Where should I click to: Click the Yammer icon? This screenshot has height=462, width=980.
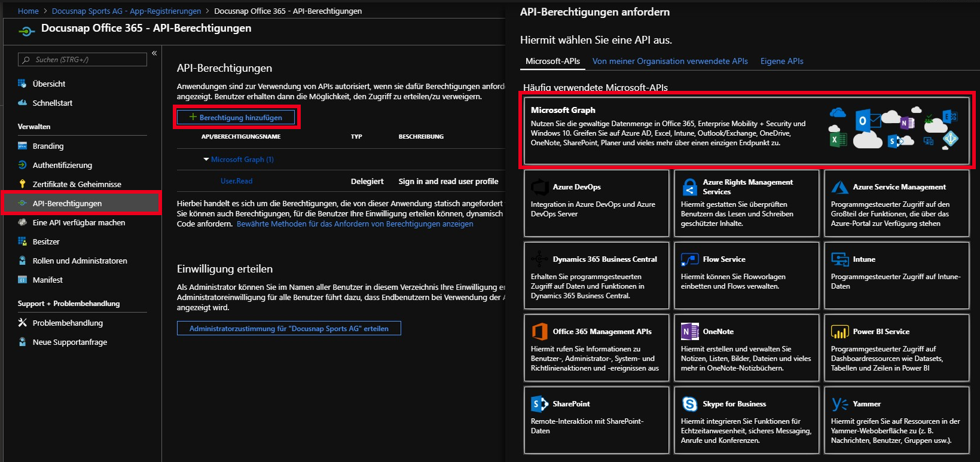(840, 404)
